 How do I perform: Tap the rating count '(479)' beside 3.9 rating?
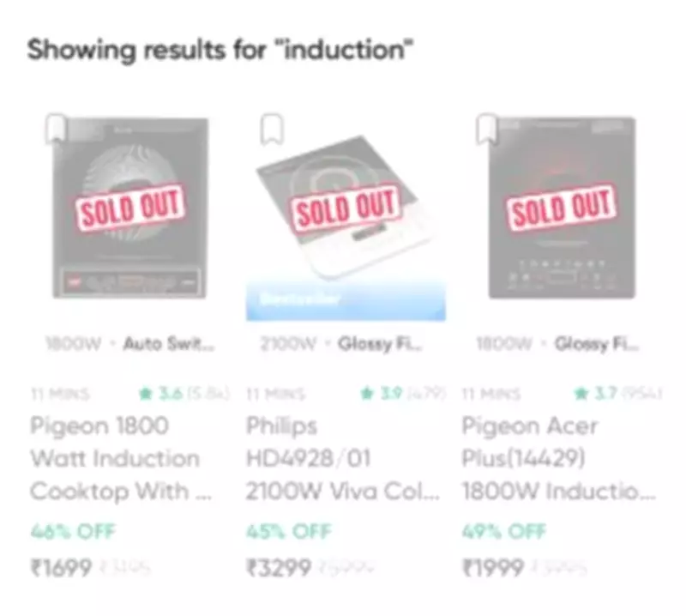pos(428,393)
